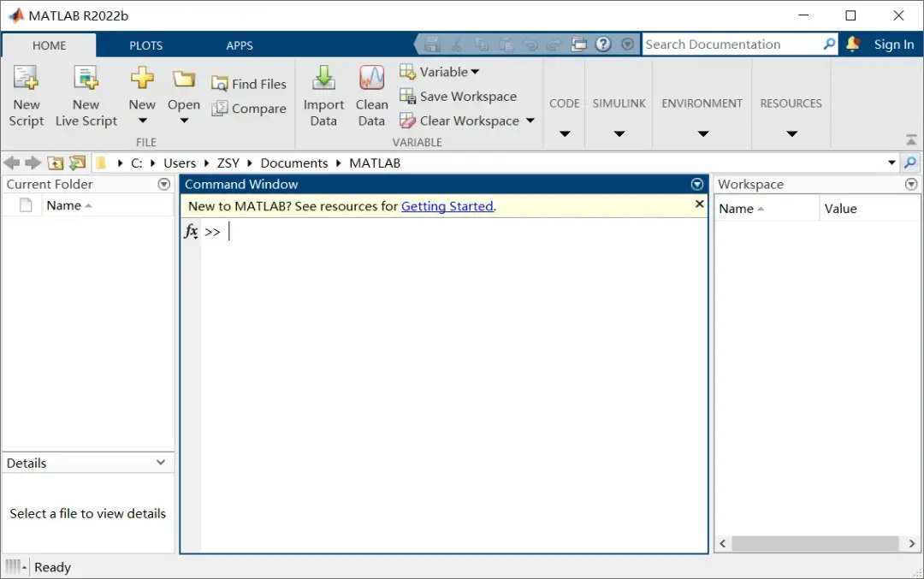Open notifications bell icon

pyautogui.click(x=853, y=44)
